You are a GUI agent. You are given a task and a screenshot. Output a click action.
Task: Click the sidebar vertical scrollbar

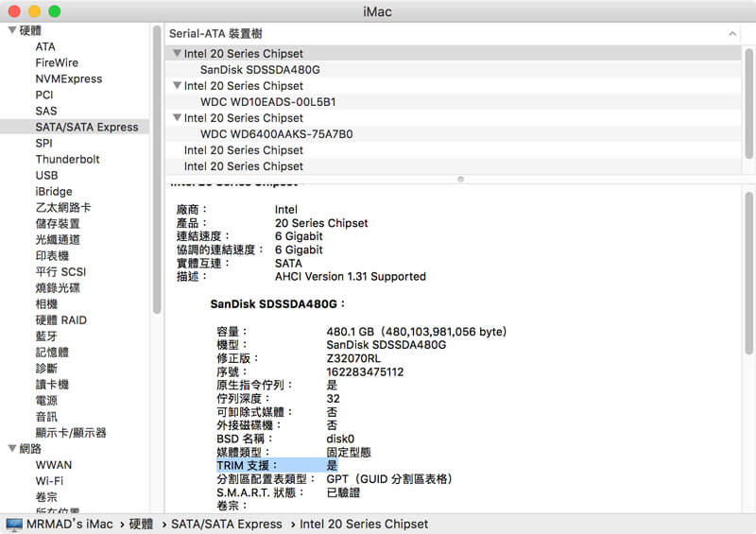156,170
